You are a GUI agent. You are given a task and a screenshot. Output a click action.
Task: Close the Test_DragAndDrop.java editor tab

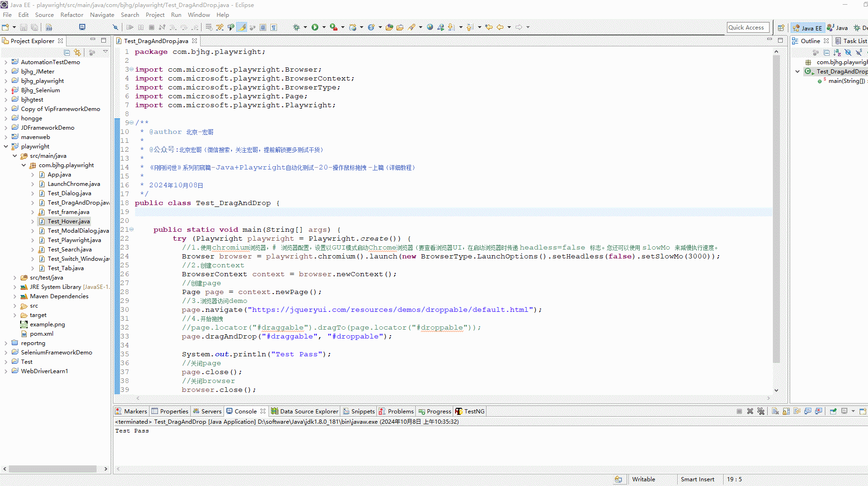195,41
